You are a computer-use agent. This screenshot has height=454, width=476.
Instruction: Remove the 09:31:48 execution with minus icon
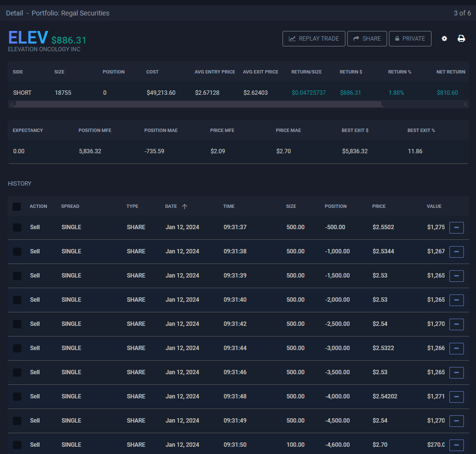coord(456,396)
